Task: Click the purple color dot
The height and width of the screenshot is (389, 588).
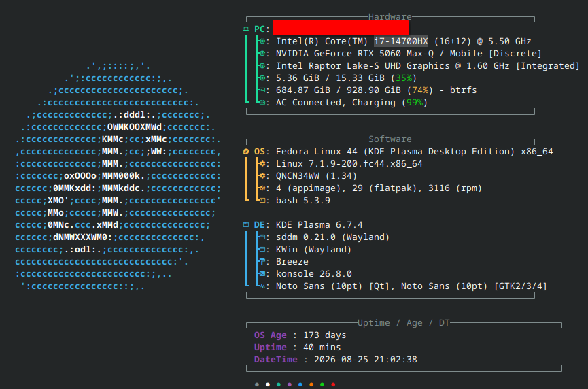Action: click(x=290, y=384)
